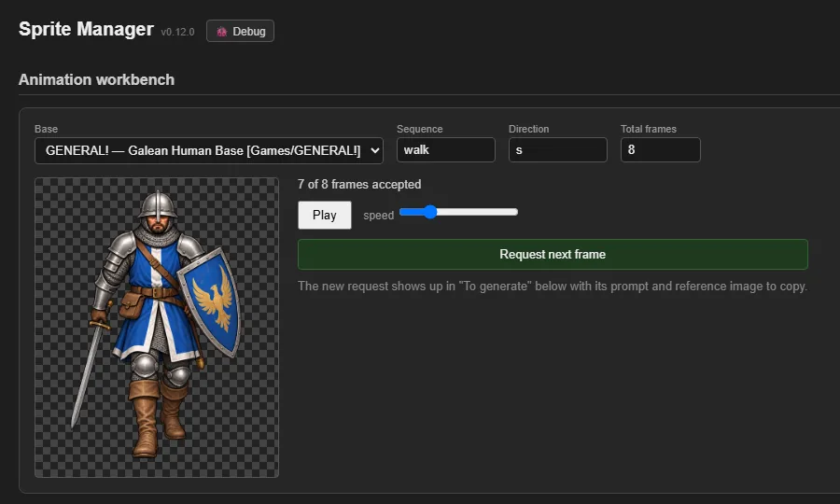Click the Base field label
The width and height of the screenshot is (840, 504).
pos(46,129)
